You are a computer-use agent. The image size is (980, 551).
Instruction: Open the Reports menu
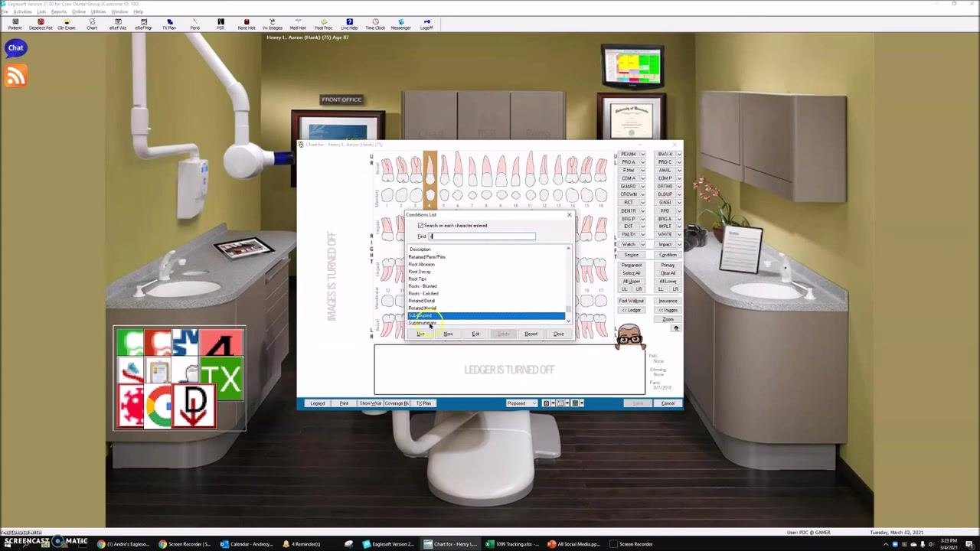coord(59,11)
